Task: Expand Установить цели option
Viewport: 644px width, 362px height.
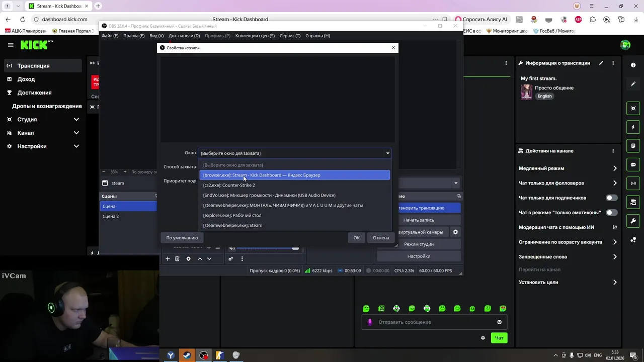Action: [x=615, y=283]
